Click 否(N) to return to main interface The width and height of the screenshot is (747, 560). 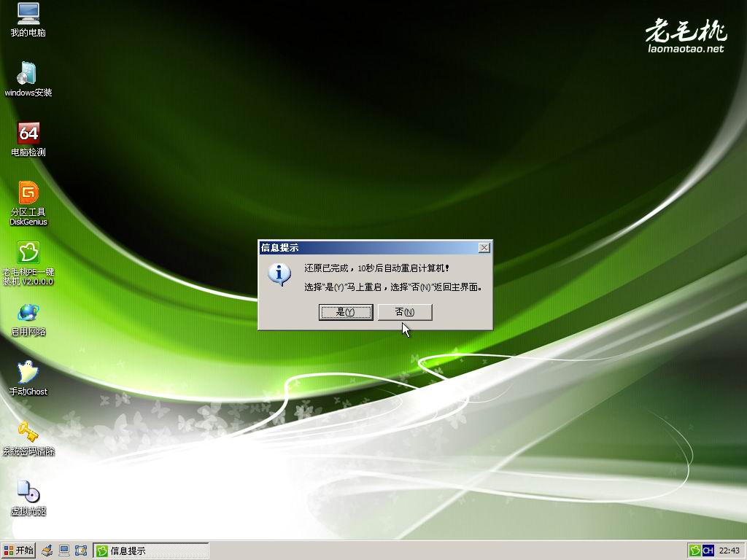[405, 312]
